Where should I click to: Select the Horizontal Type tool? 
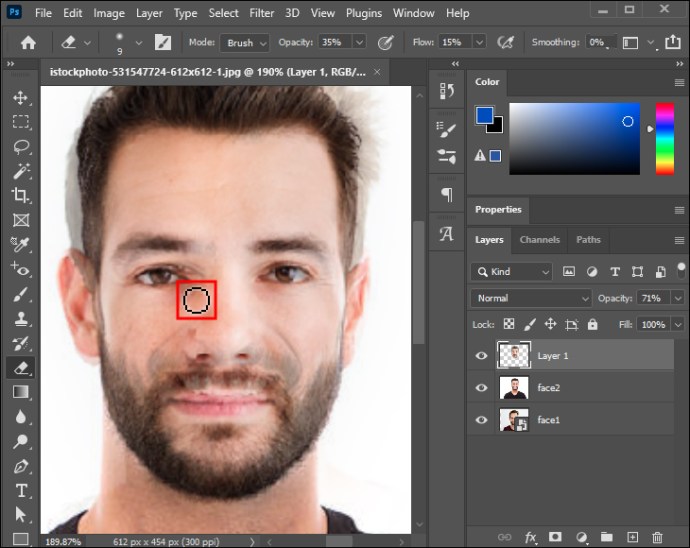pos(21,490)
